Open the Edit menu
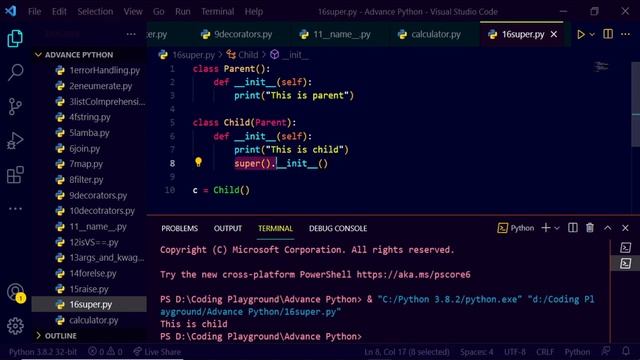The height and width of the screenshot is (360, 640). pyautogui.click(x=59, y=12)
